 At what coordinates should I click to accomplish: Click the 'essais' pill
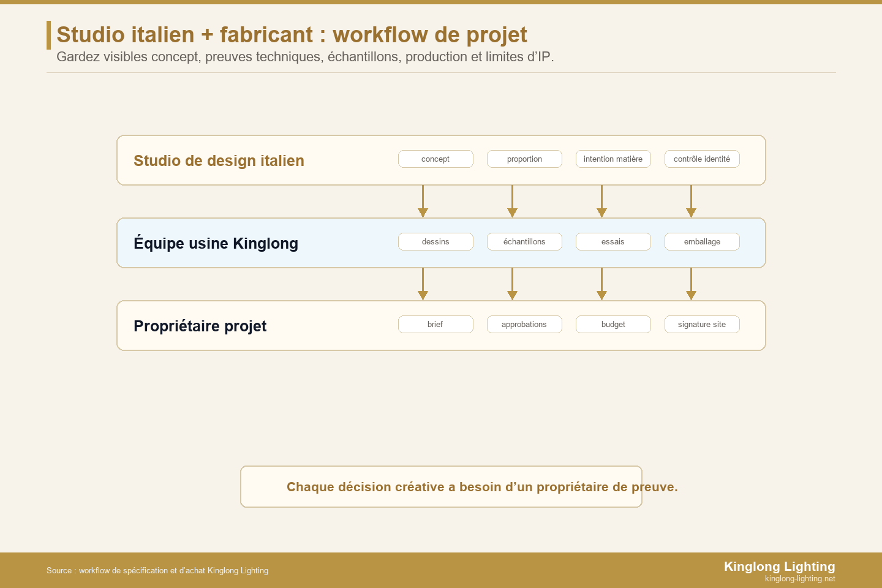(x=613, y=241)
